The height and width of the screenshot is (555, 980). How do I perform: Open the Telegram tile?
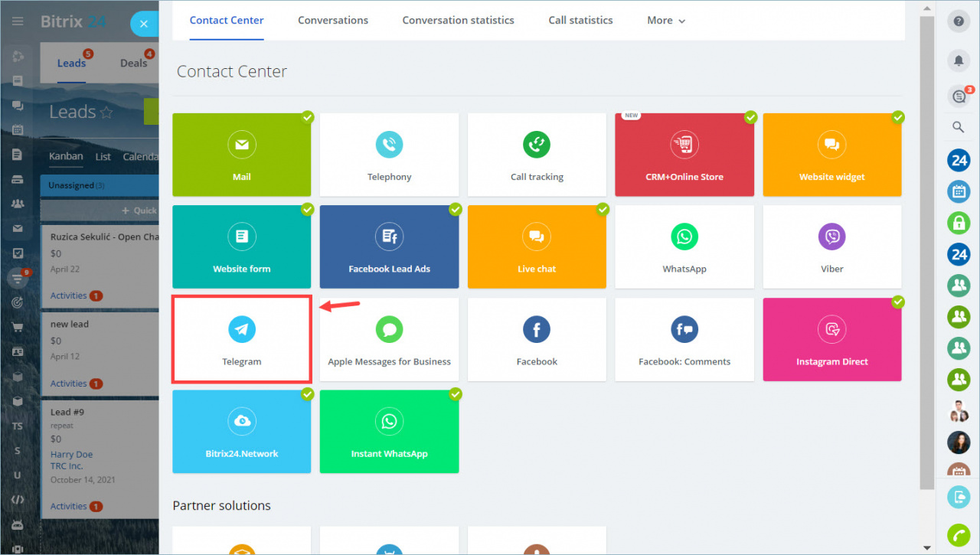[x=241, y=339]
